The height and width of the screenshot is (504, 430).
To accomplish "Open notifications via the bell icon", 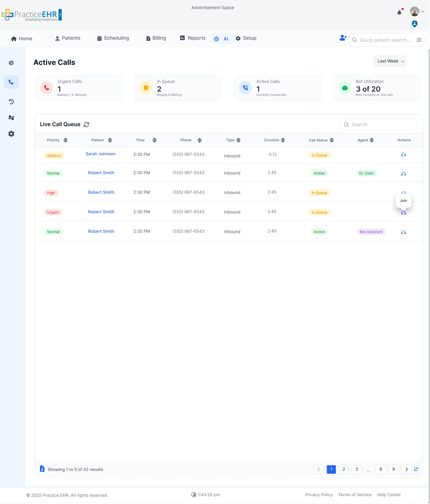I will tap(399, 12).
